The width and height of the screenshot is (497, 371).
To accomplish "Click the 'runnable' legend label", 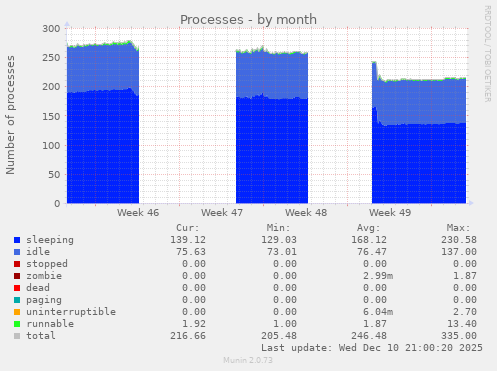I will coord(50,324).
